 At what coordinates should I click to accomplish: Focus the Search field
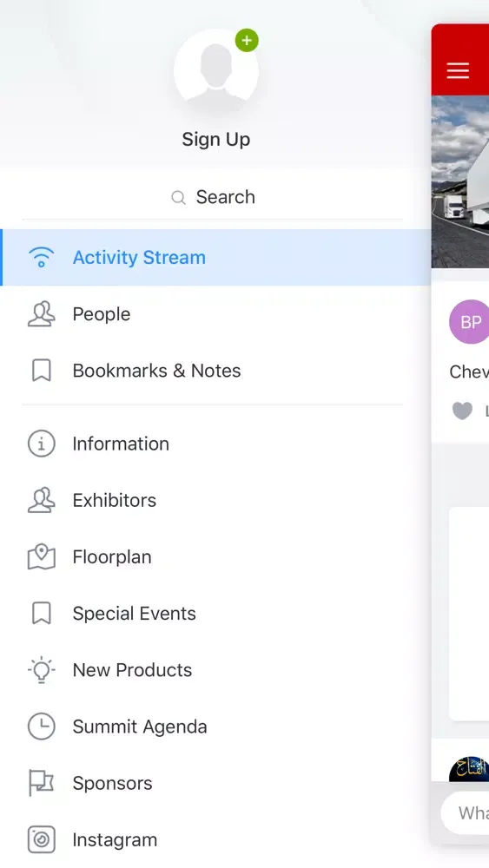point(213,197)
